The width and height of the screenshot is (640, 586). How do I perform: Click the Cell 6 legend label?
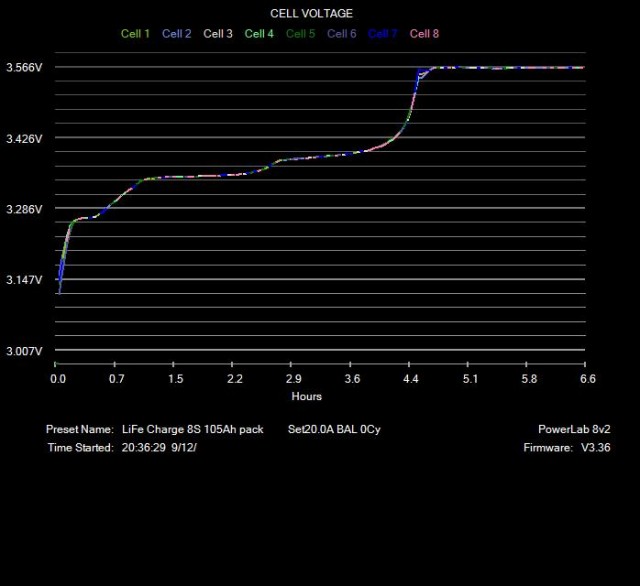341,34
